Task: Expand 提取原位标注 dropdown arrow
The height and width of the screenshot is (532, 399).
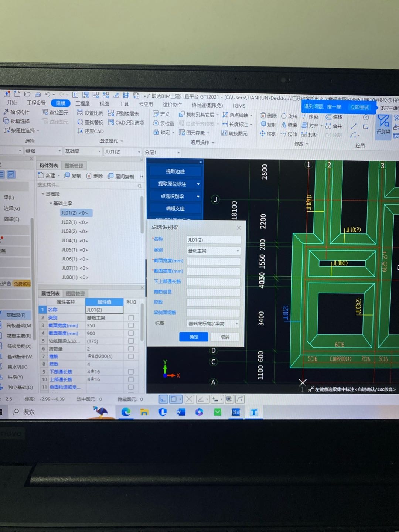Action: pos(198,184)
